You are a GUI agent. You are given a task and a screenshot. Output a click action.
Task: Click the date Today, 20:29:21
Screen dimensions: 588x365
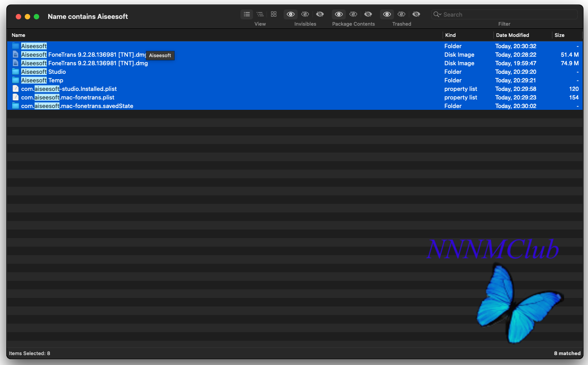(x=516, y=80)
